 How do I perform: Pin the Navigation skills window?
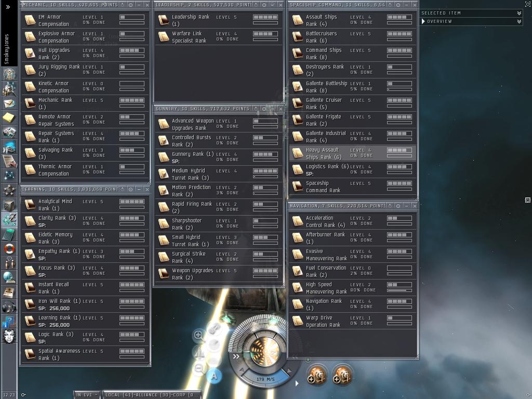(390, 206)
